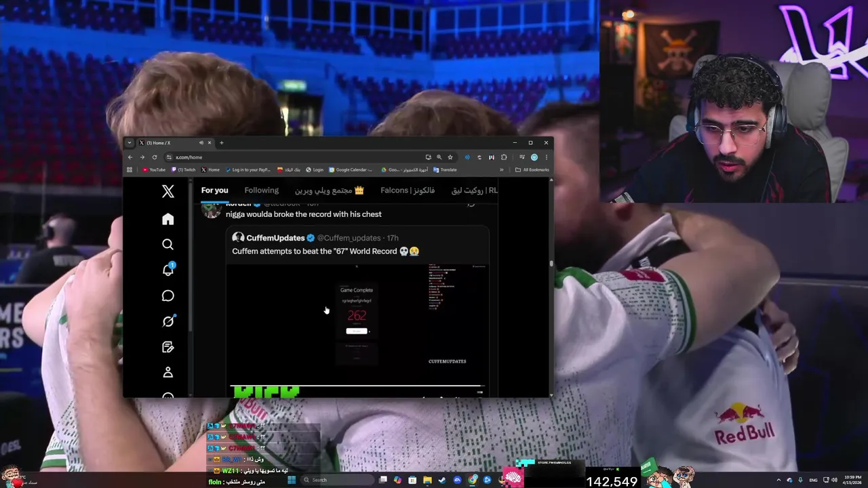Screen dimensions: 868x488
Task: Open Profile person icon in X sidebar
Action: [168, 372]
